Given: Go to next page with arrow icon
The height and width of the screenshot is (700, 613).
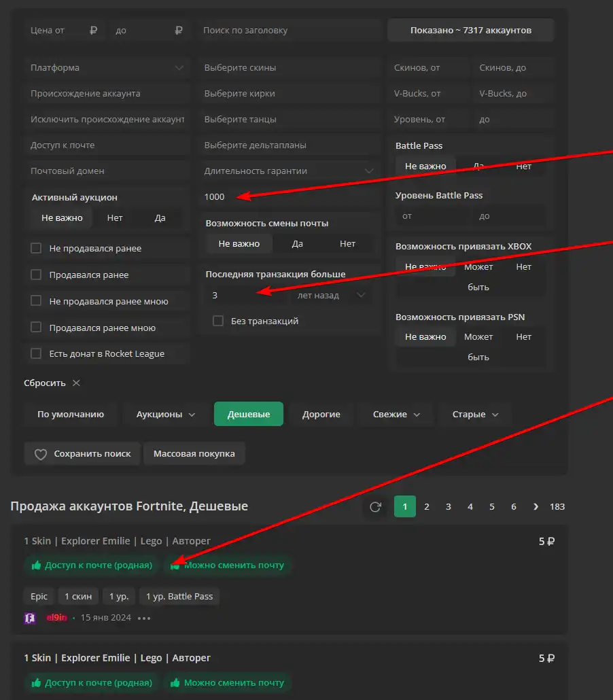Looking at the screenshot, I should 536,507.
